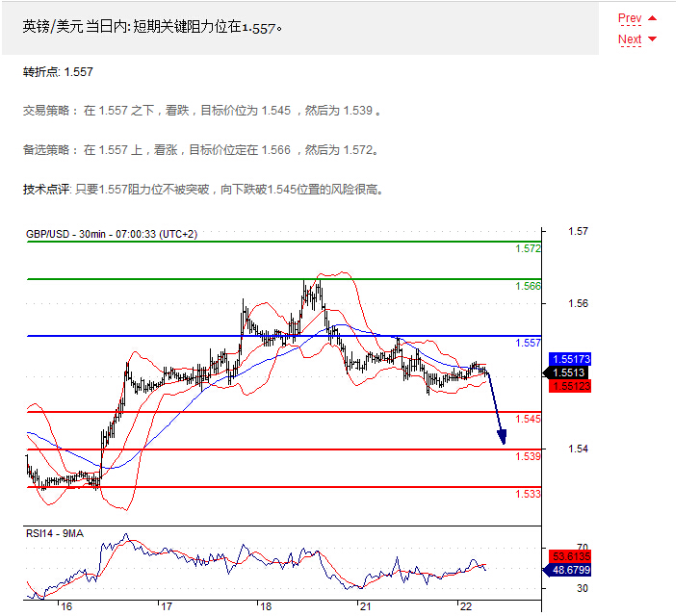Click the GBP/USD - 30min chart title
700x616 pixels.
pos(112,234)
